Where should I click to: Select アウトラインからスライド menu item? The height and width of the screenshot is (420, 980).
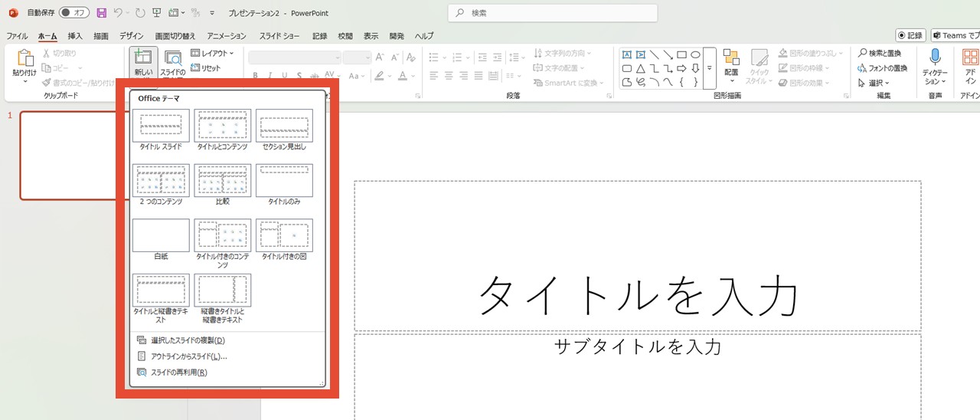(228, 356)
